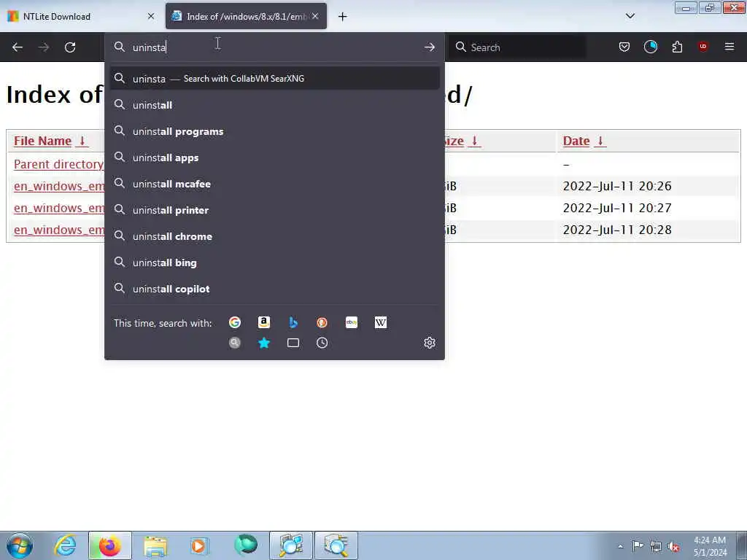Image resolution: width=747 pixels, height=560 pixels.
Task: Click in the address bar text field
Action: 274,47
